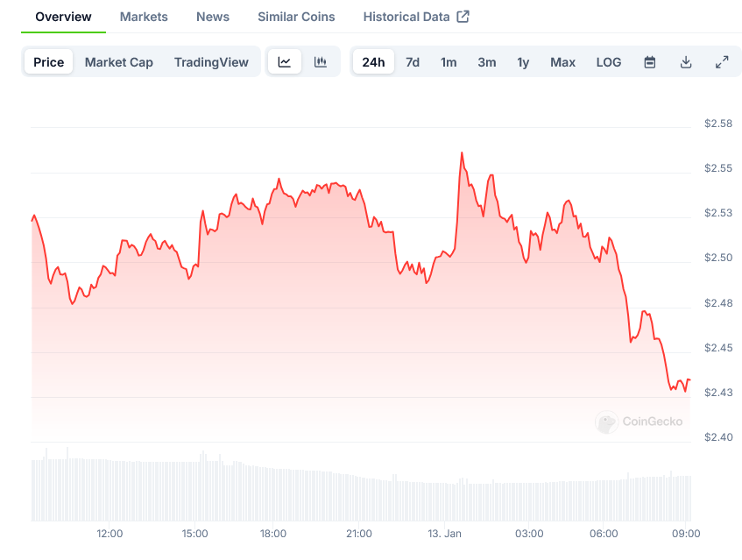
Task: Open the Markets tab
Action: tap(144, 17)
